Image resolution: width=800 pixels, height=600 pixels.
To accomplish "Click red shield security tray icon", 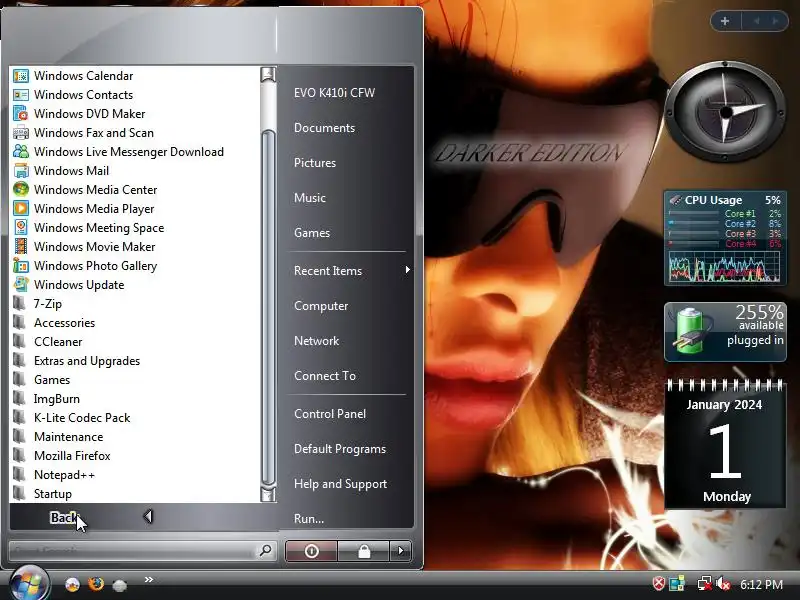I will click(659, 583).
